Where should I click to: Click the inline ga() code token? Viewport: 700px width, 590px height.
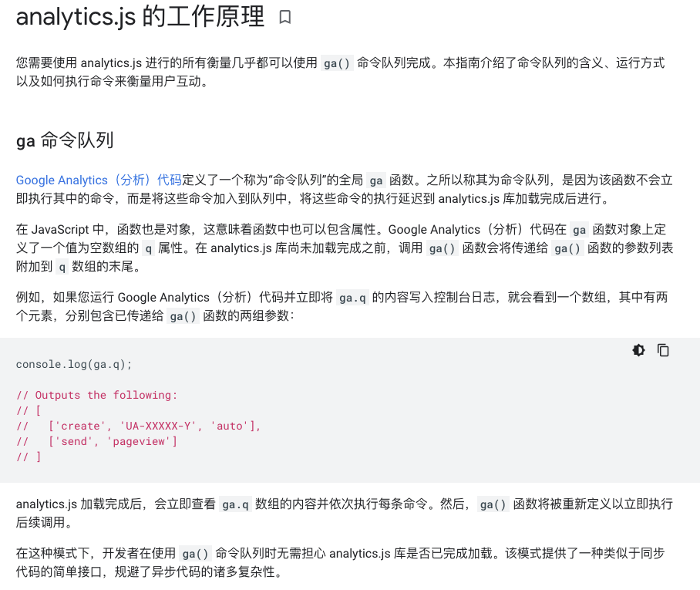click(x=337, y=65)
